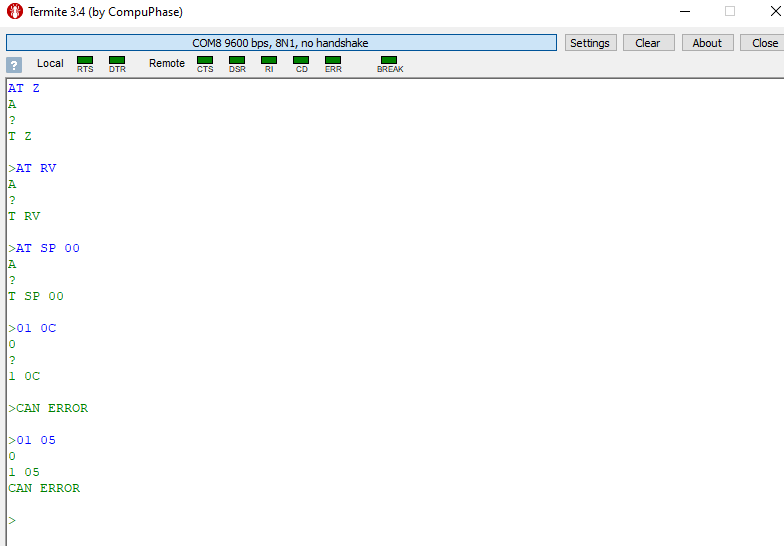Click the 'T RV' echoed response

[24, 216]
